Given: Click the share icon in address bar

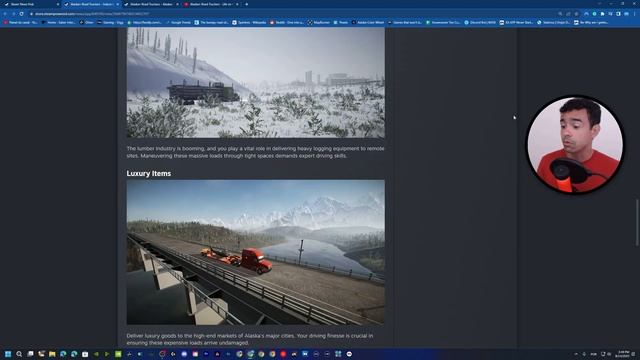Looking at the screenshot, I should [x=569, y=13].
